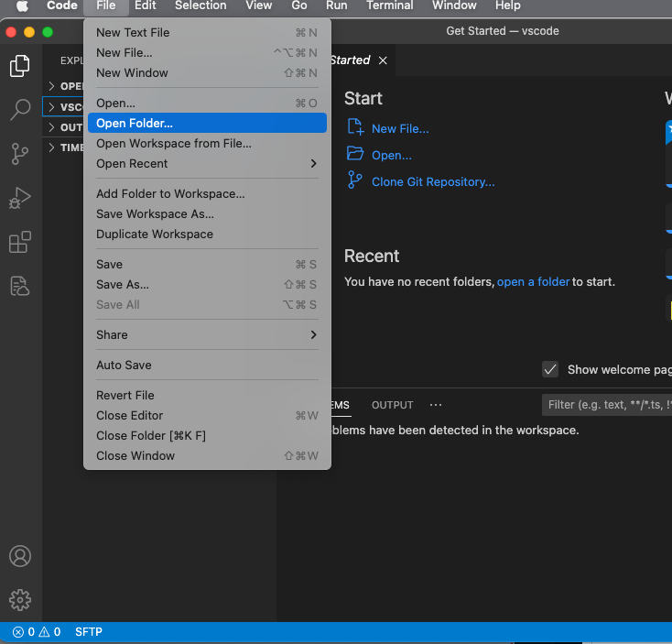This screenshot has width=672, height=644.
Task: Open the Window menu
Action: 454,6
